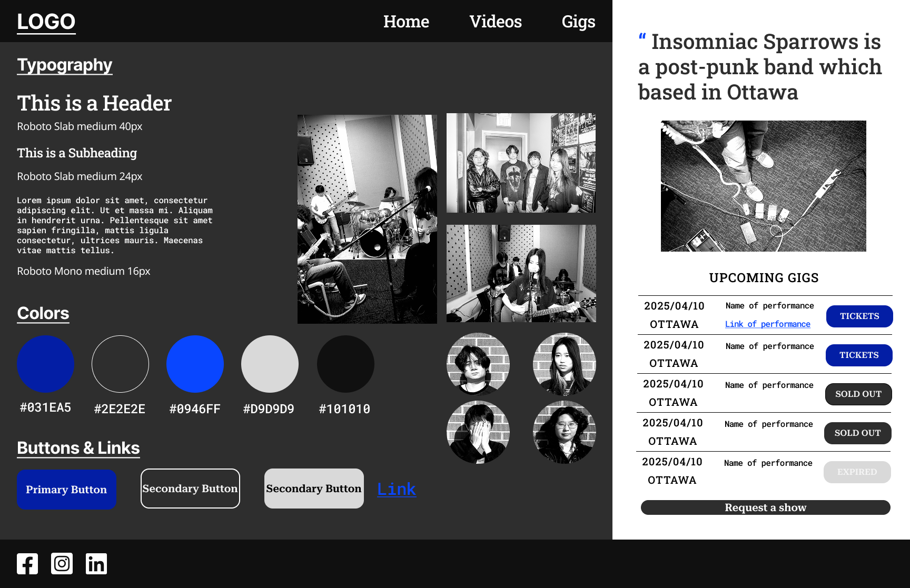Click the first SOLD OUT button

click(858, 394)
